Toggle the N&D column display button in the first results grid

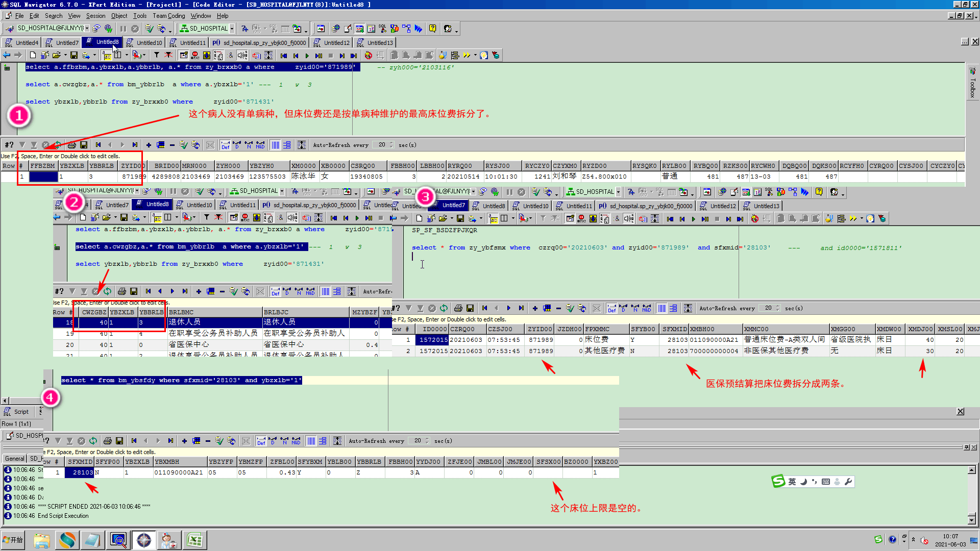[x=260, y=145]
